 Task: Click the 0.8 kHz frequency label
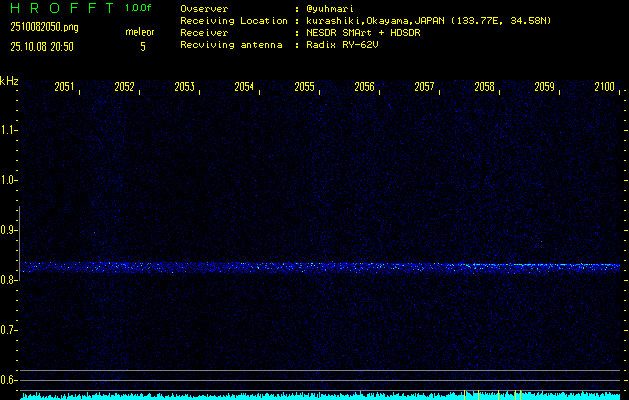[7, 280]
